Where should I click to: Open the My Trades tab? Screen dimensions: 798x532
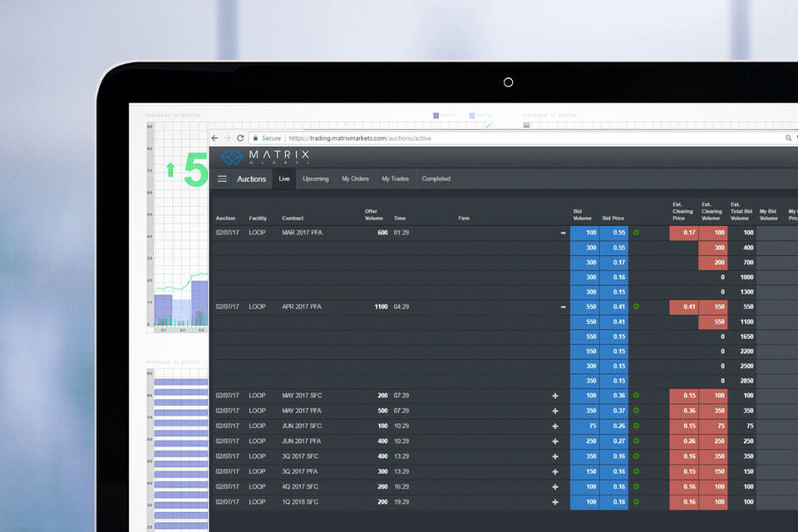394,178
